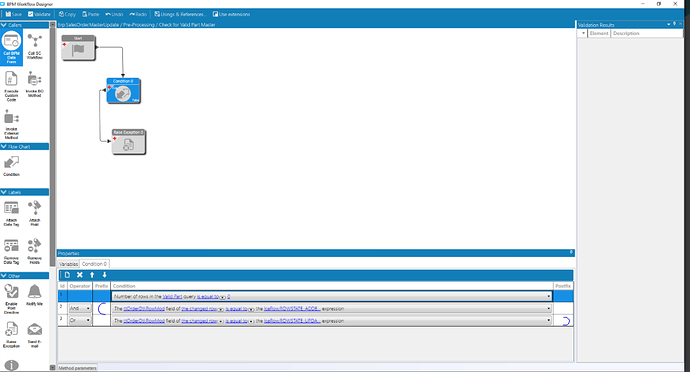Click the Element column header in Validation Results
690x372 pixels.
(599, 33)
